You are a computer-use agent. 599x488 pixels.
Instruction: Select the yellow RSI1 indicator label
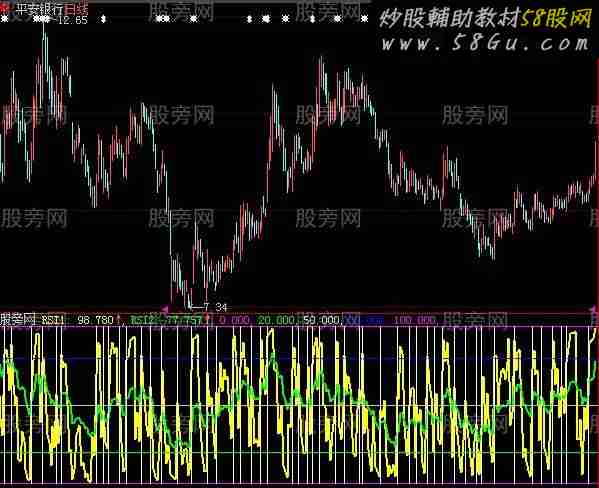point(53,320)
